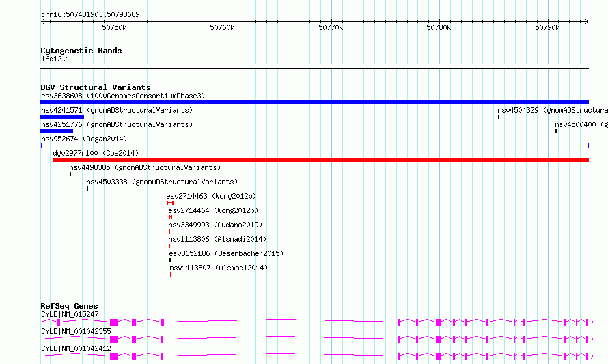
Task: Select the 16q12.1 cytogenetic band label
Action: pos(55,59)
